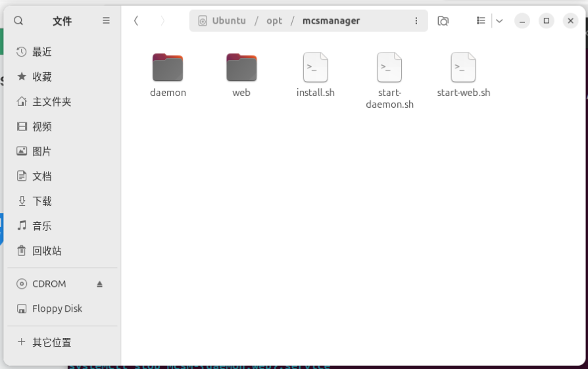
Task: Open the search icon in Files sidebar
Action: pos(18,20)
